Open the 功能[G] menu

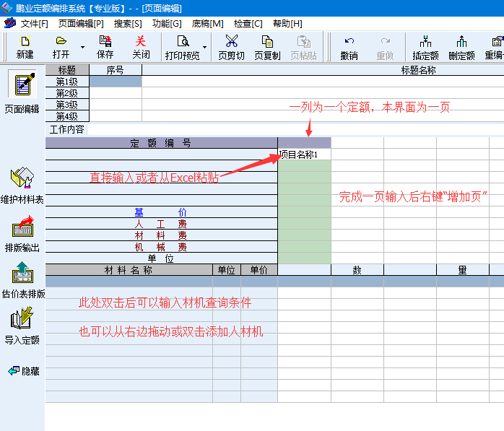click(x=167, y=23)
